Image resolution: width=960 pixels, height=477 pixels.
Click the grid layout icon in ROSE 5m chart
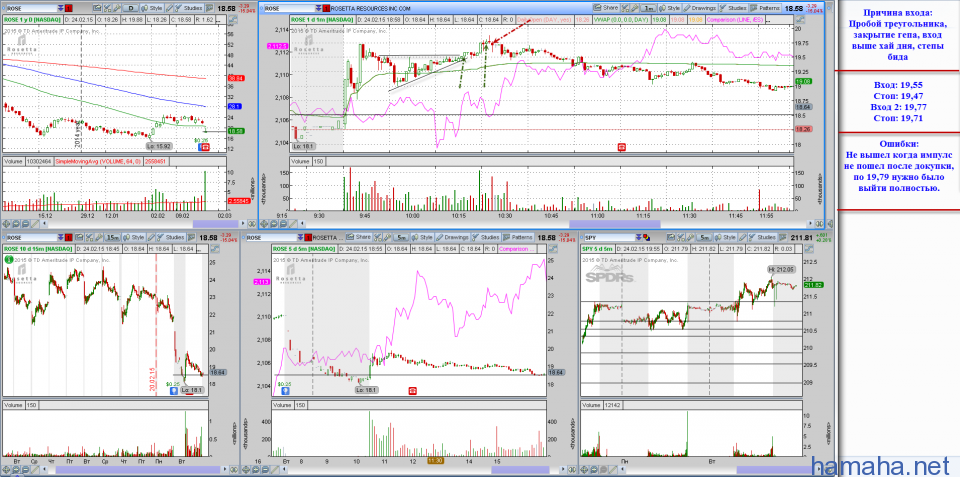377,237
